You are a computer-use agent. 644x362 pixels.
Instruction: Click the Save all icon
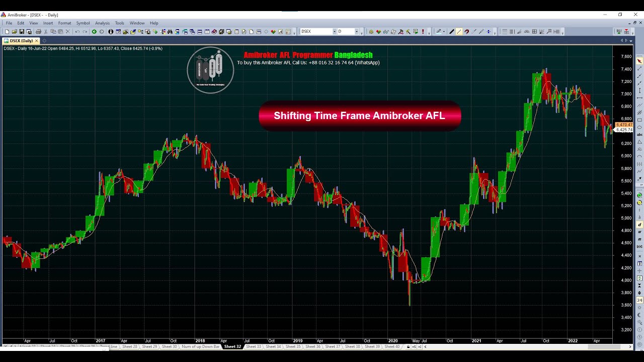click(29, 32)
